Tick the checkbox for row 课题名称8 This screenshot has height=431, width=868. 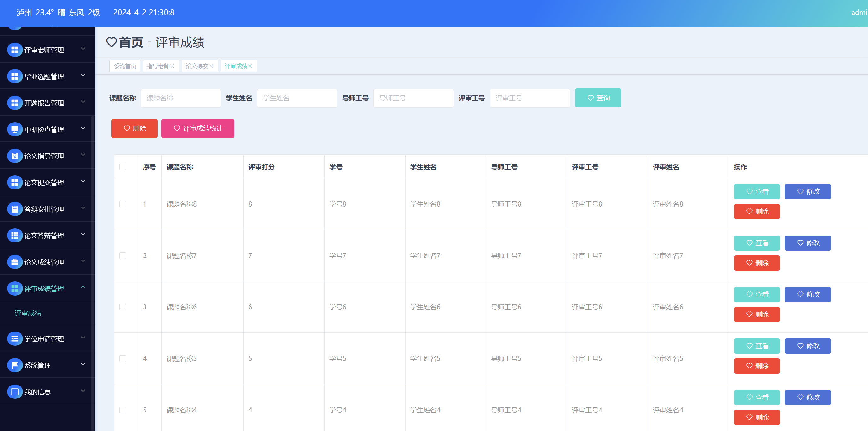pos(122,204)
